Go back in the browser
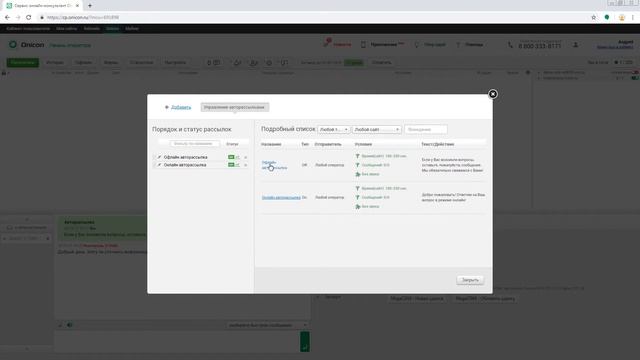640x360 pixels. [x=7, y=18]
